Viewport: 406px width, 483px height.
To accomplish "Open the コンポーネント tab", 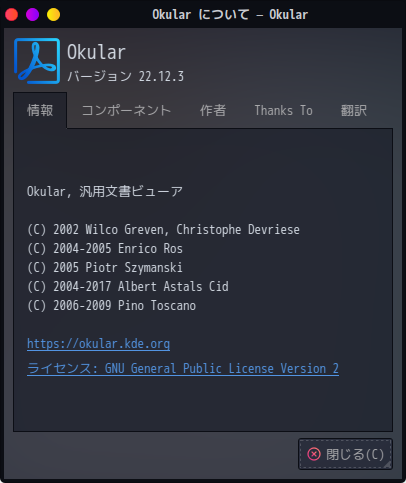I will pyautogui.click(x=126, y=110).
